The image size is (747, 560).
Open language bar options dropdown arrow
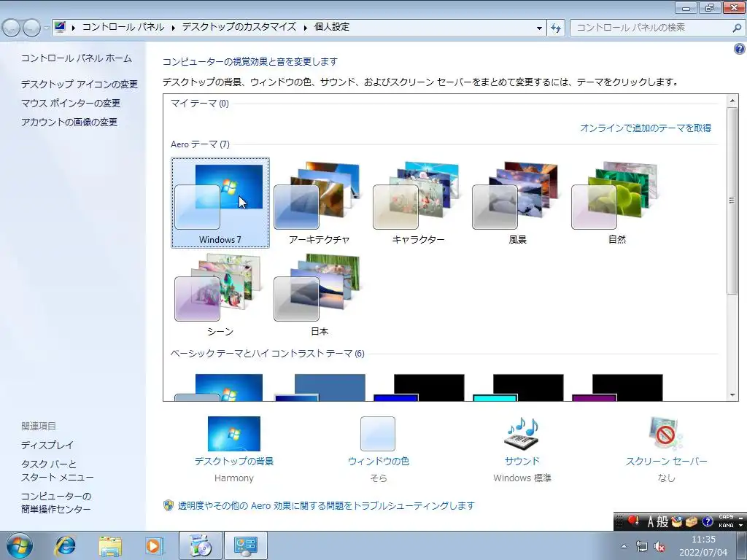click(x=741, y=525)
